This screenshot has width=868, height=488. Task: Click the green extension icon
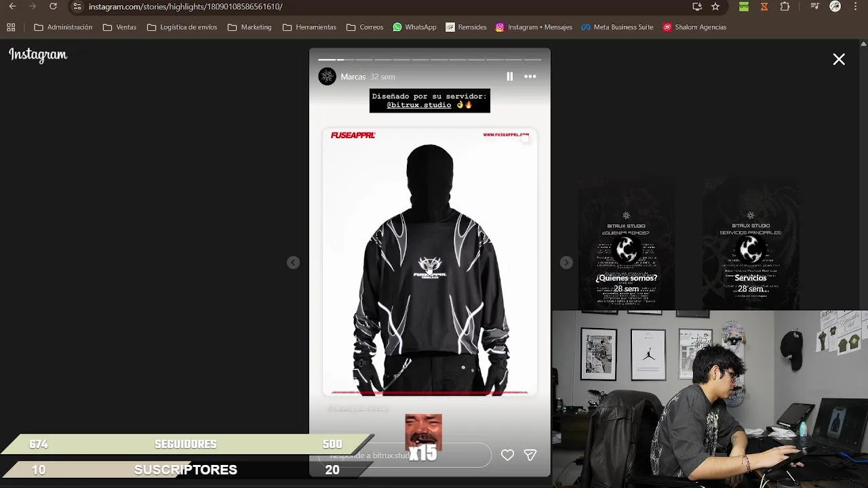(x=744, y=7)
